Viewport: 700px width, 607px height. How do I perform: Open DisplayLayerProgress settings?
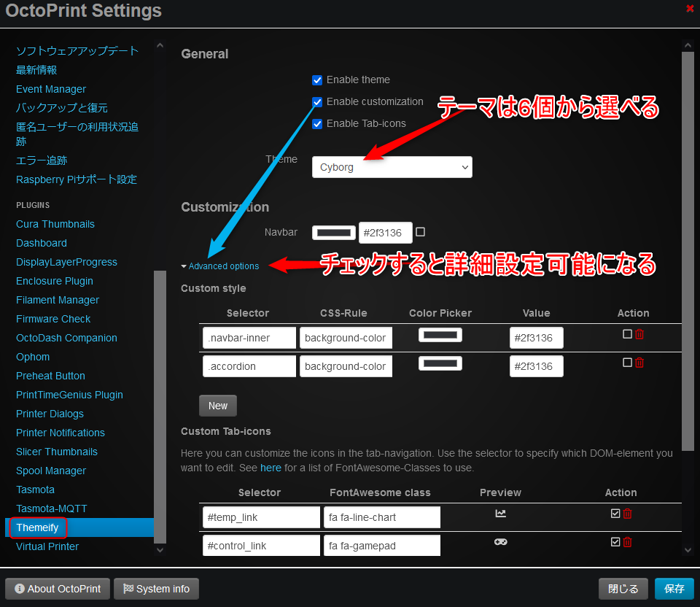coord(66,262)
